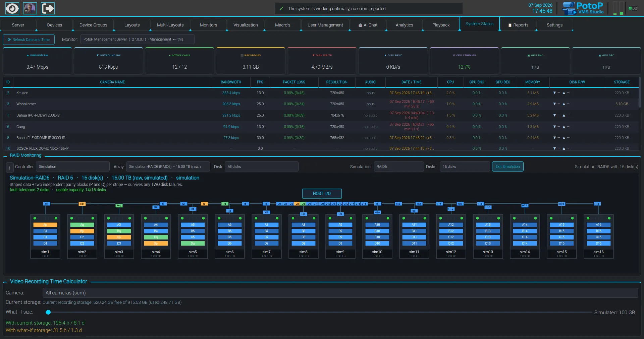This screenshot has width=644, height=339.
Task: Click the Keuken row disk read/write arrows
Action: click(561, 93)
